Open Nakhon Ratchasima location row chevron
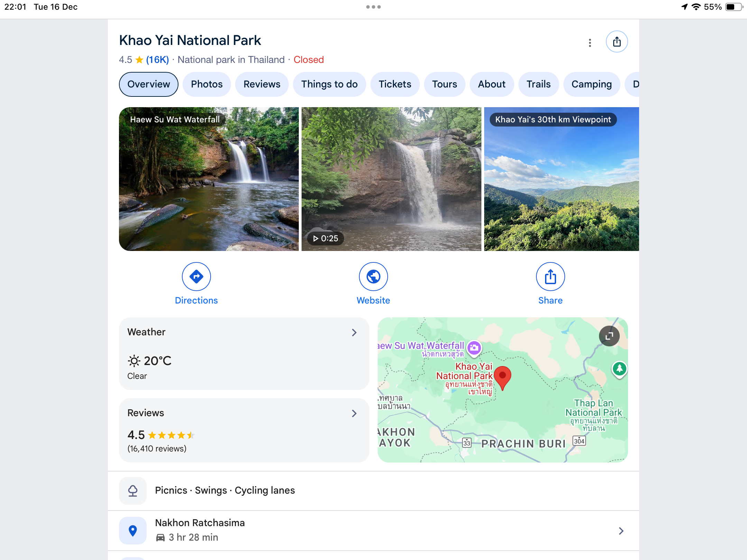Screen dimensions: 747x560 (621, 531)
